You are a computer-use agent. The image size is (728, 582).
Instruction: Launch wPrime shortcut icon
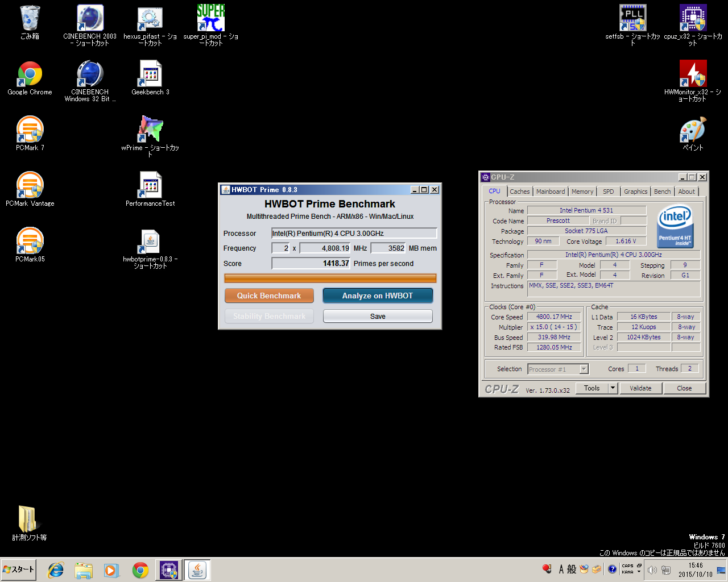pyautogui.click(x=150, y=136)
